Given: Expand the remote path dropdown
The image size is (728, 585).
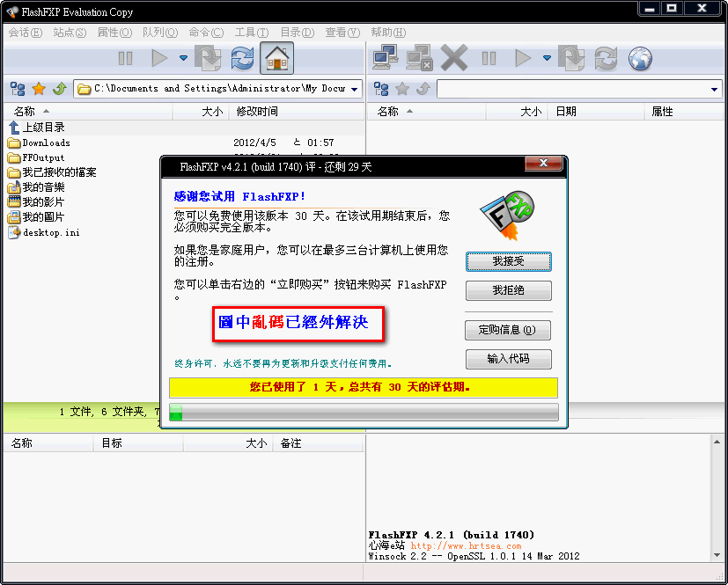Looking at the screenshot, I should click(714, 89).
